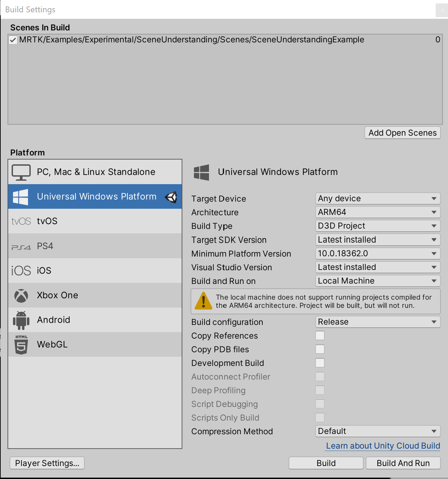Click the Target Device label

pyautogui.click(x=219, y=199)
